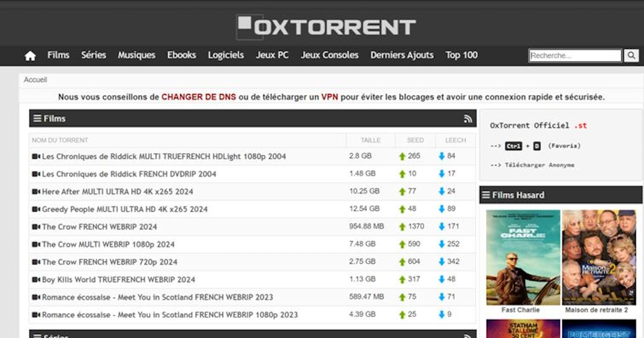Screen dimensions: 644x338
Task: Click the red .st domain text
Action: click(x=580, y=126)
